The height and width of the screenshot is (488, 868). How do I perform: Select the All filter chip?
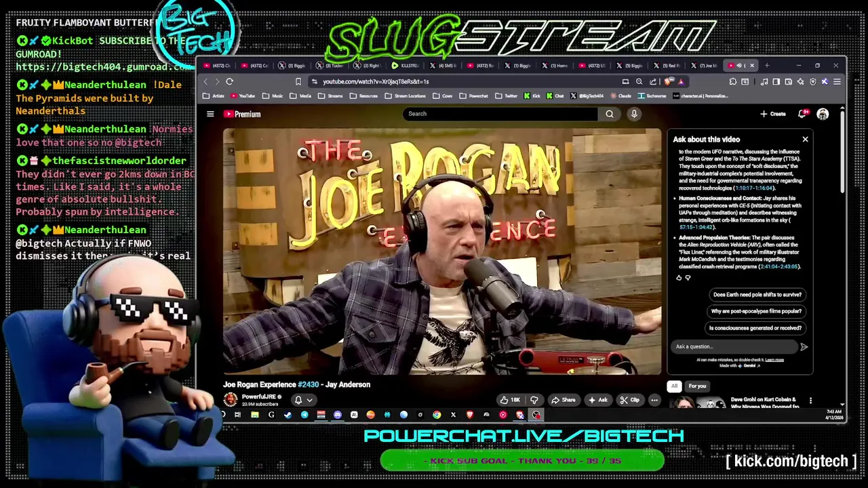674,386
